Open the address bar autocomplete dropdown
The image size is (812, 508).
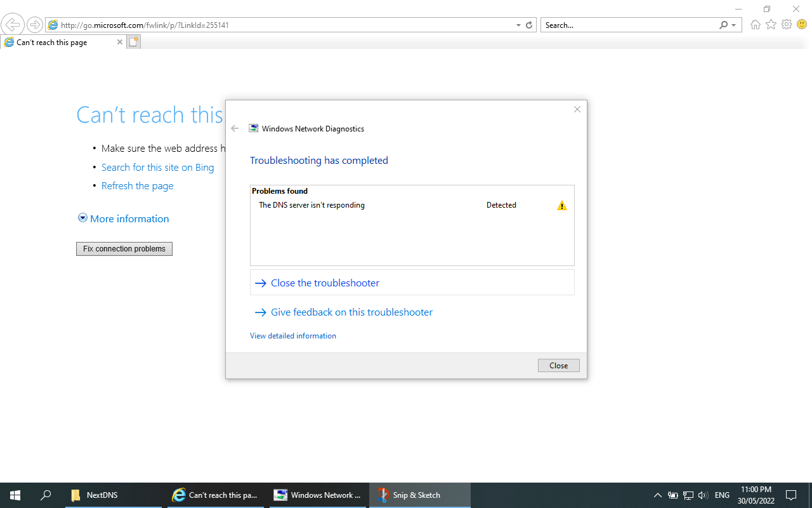tap(518, 25)
